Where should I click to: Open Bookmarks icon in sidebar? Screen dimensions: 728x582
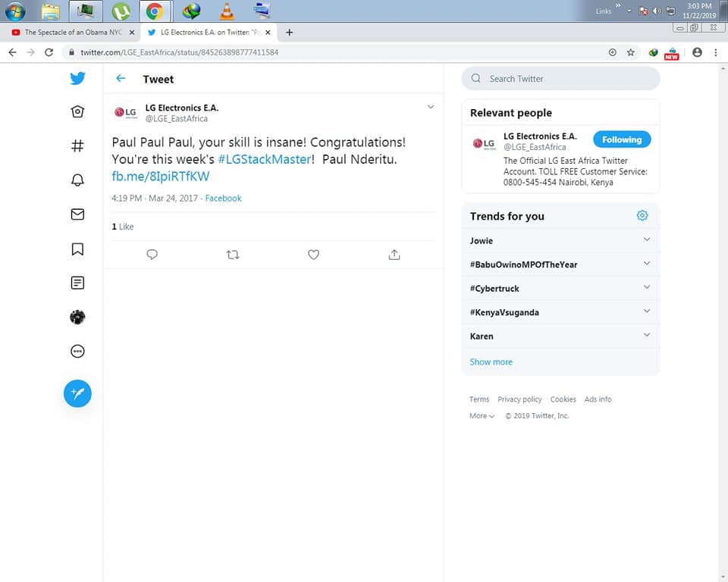[77, 249]
